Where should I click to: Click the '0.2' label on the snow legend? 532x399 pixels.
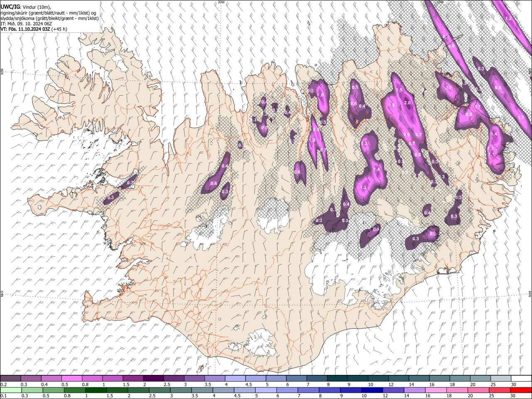tap(3, 384)
